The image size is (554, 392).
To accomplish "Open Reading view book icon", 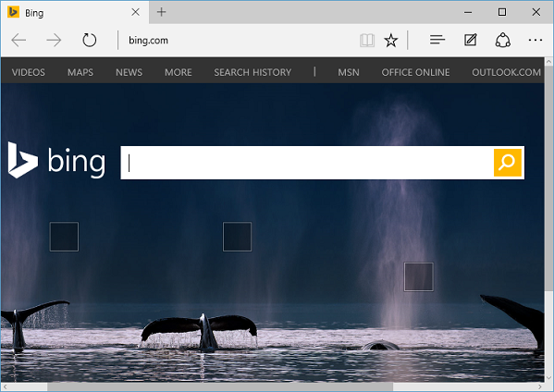I will tap(367, 41).
